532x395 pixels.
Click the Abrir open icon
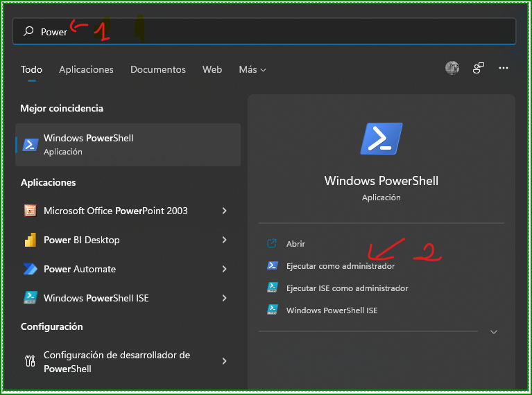click(x=272, y=243)
